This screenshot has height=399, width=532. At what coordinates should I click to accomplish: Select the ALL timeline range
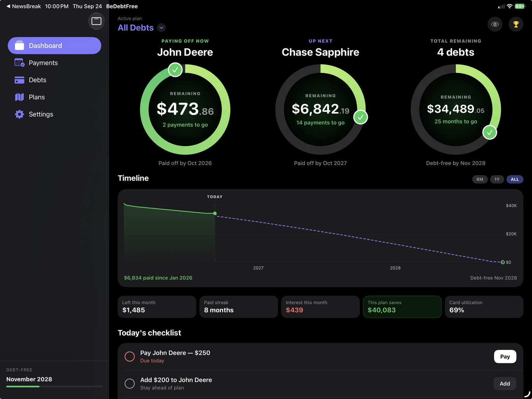tap(515, 179)
